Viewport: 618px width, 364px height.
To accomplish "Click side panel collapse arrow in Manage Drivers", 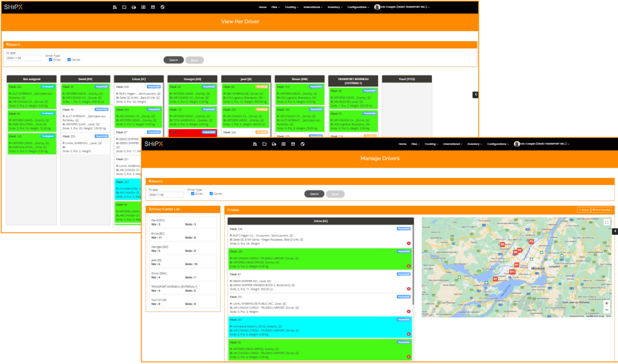I will tap(615, 231).
